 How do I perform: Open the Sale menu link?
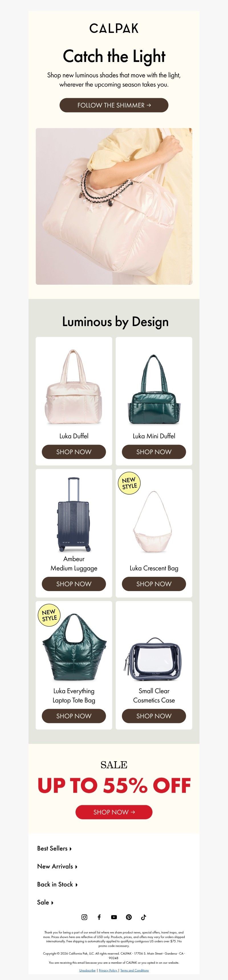[45, 902]
